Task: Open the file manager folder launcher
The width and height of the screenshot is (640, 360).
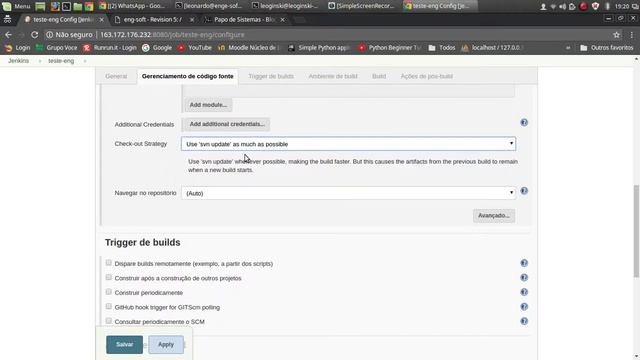Action: pos(77,6)
